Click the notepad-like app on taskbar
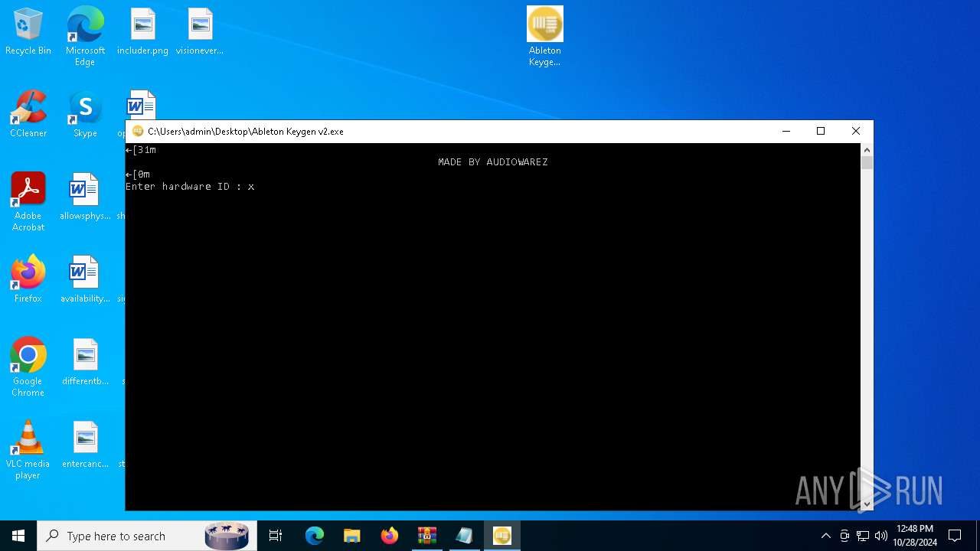The height and width of the screenshot is (551, 980). [465, 536]
